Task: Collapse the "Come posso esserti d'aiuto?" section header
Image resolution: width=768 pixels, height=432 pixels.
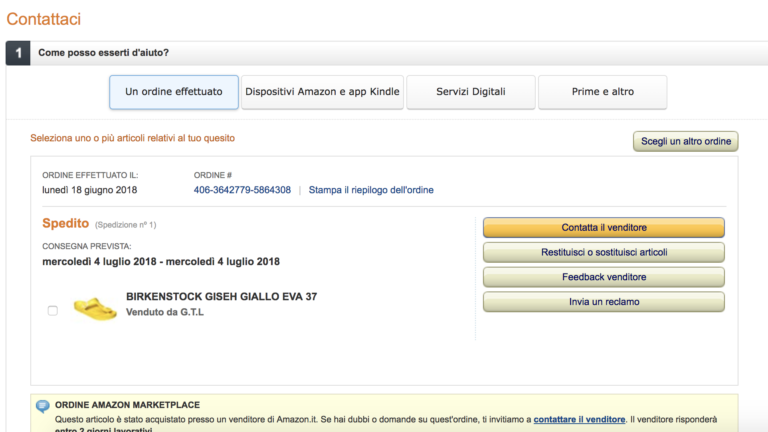Action: (x=103, y=53)
